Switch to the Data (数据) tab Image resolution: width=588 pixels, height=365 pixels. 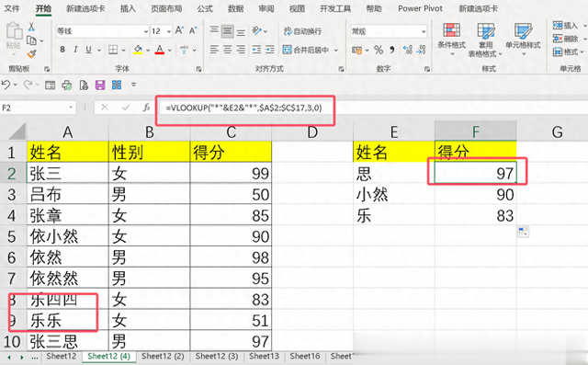coord(235,8)
